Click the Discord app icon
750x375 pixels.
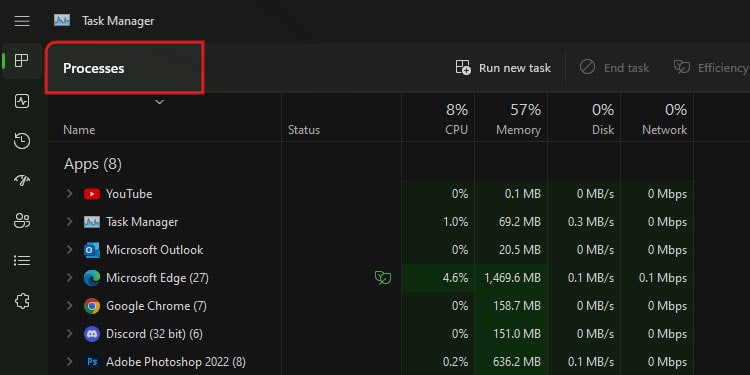pyautogui.click(x=91, y=334)
